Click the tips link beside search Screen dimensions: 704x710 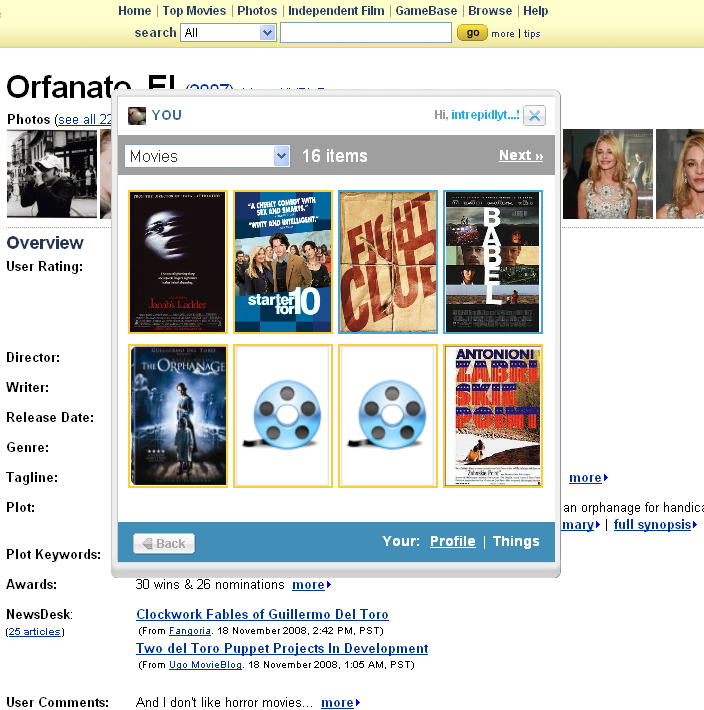[x=532, y=34]
